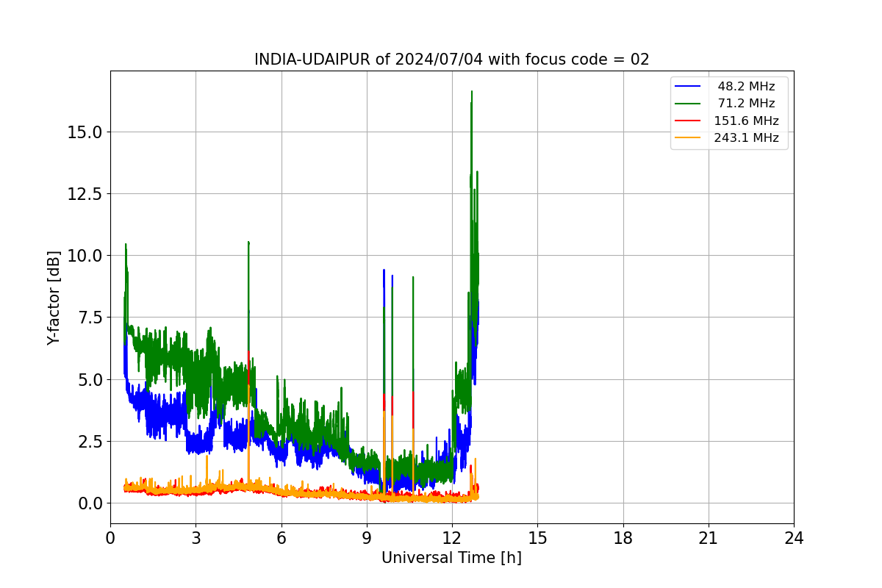This screenshot has width=882, height=588.
Task: Click the Universal Time [h] axis label
Action: pyautogui.click(x=451, y=558)
